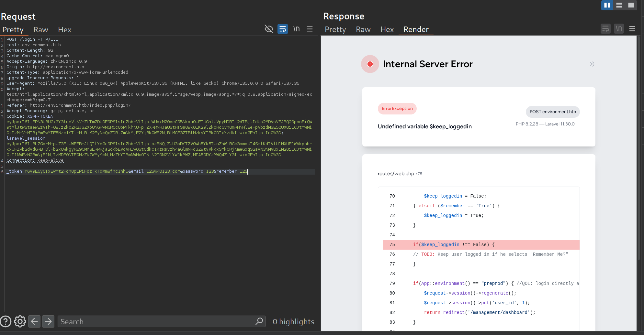Screen dimensions: 644x335
Task: Toggle hidden characters eye icon in Request
Action: pyautogui.click(x=269, y=29)
